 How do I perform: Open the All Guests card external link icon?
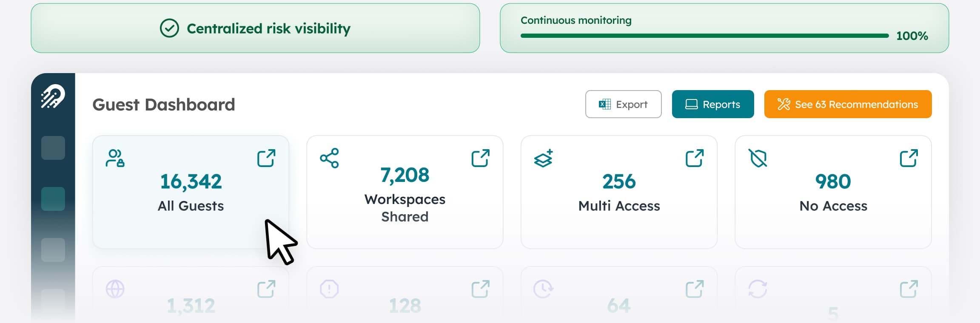click(x=266, y=158)
